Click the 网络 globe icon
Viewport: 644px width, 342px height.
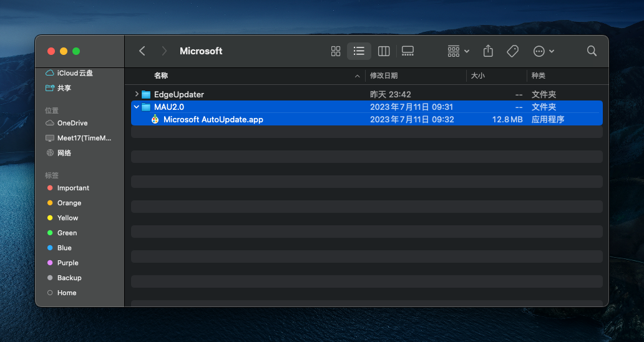50,153
